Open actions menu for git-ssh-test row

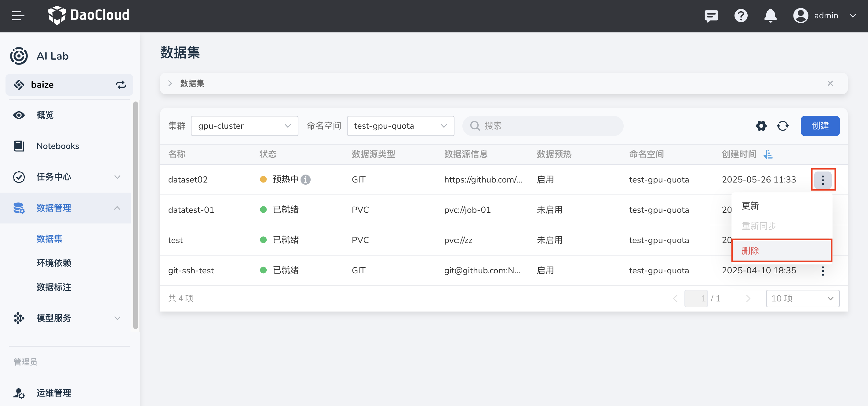coord(822,271)
